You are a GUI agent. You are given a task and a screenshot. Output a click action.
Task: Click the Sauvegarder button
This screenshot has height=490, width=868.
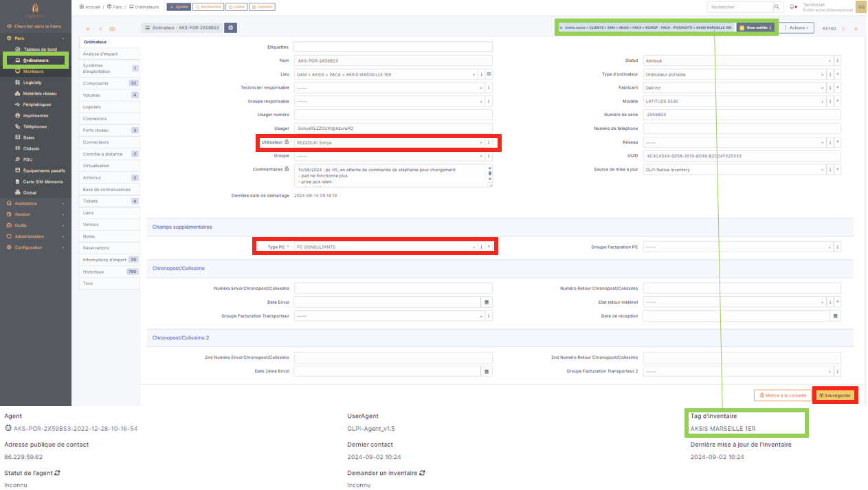click(835, 395)
